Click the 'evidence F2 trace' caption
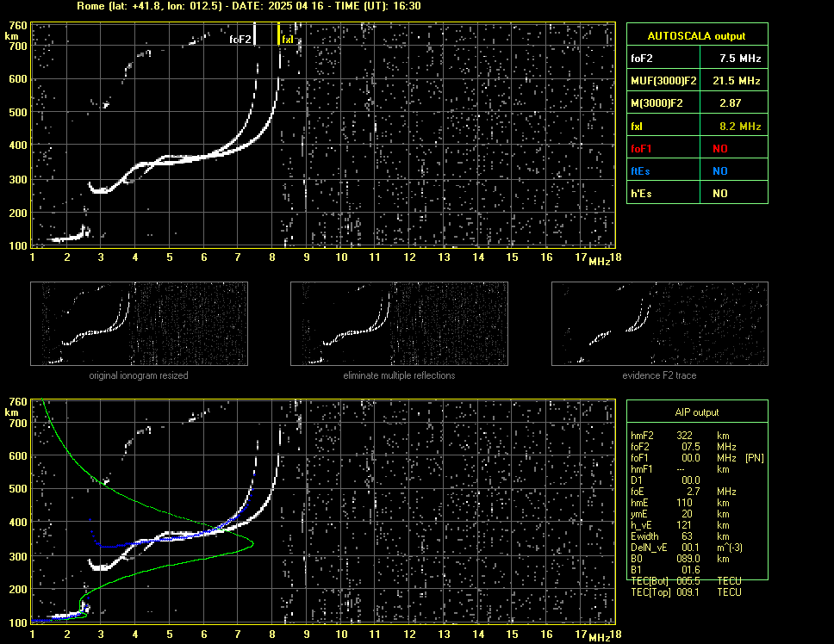The width and height of the screenshot is (834, 644). pyautogui.click(x=659, y=375)
